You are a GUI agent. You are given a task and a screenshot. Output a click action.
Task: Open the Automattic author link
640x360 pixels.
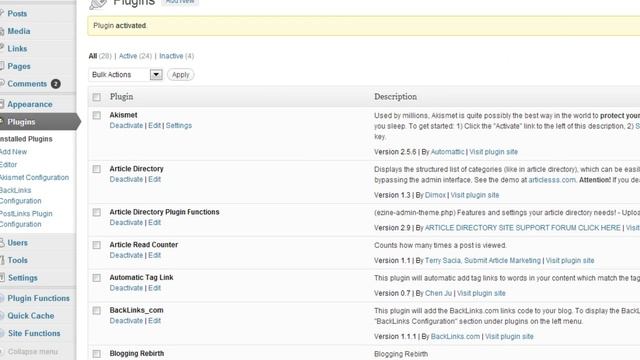(447, 152)
